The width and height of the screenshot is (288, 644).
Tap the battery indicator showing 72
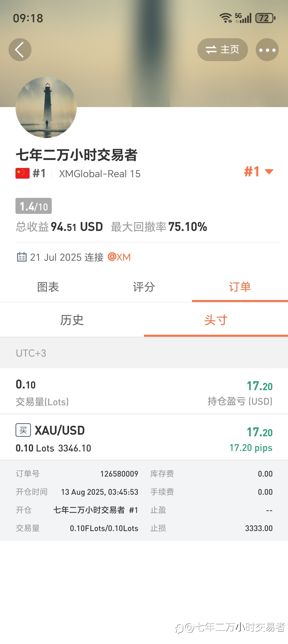coord(265,18)
